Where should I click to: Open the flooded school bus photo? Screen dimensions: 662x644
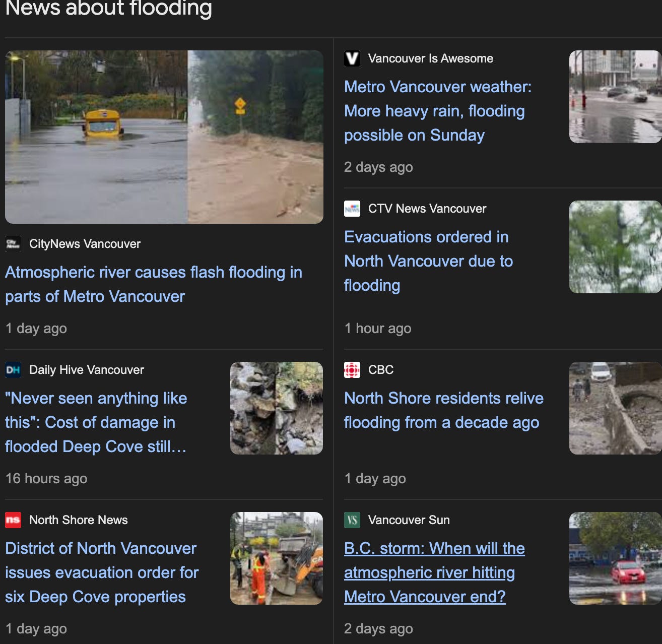tap(164, 137)
